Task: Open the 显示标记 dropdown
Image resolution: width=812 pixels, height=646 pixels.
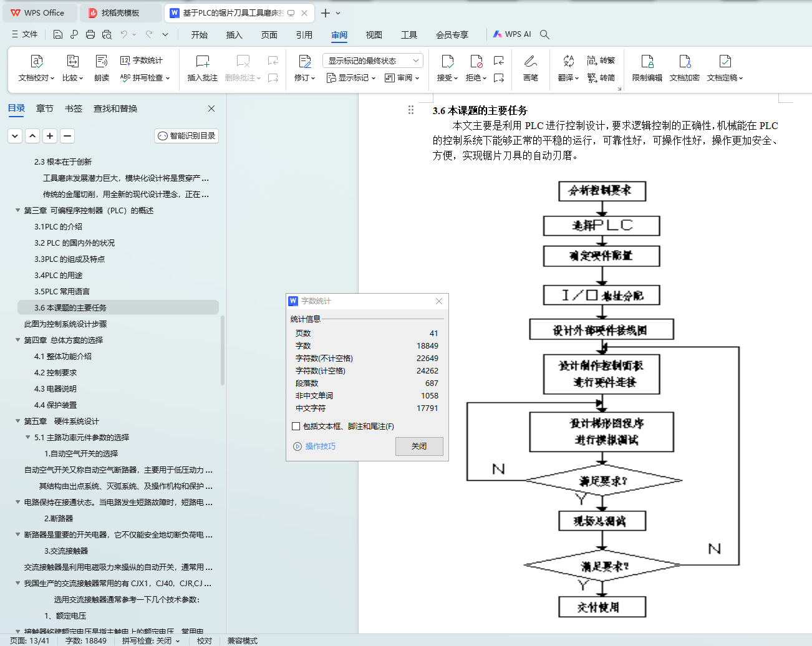Action: tap(351, 78)
